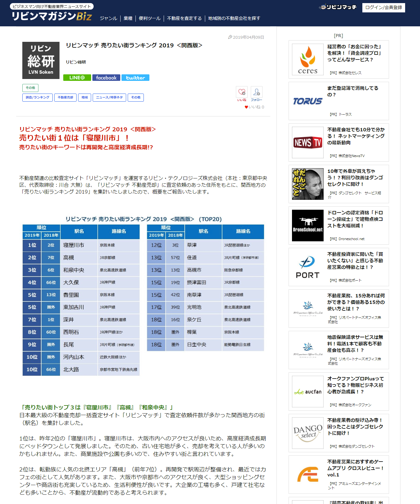This screenshot has height=504, width=420.
Task: Open ad ドローンの認定資格「ドローン操縦士」
Action: (355, 219)
